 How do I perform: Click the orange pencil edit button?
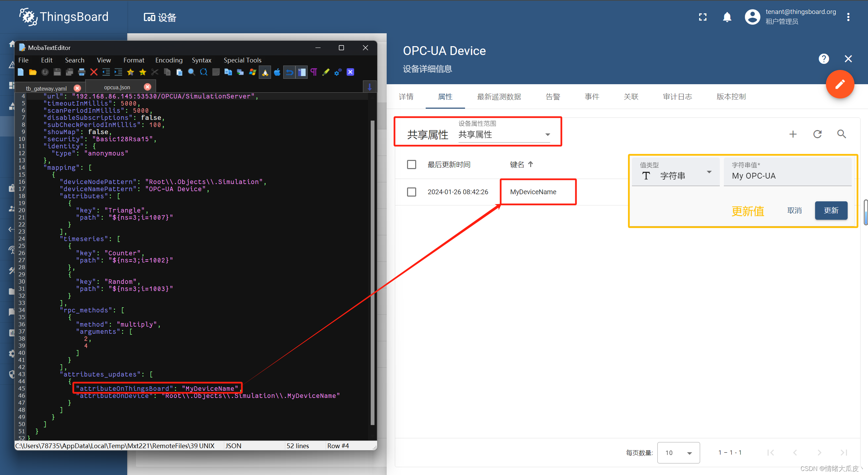840,85
